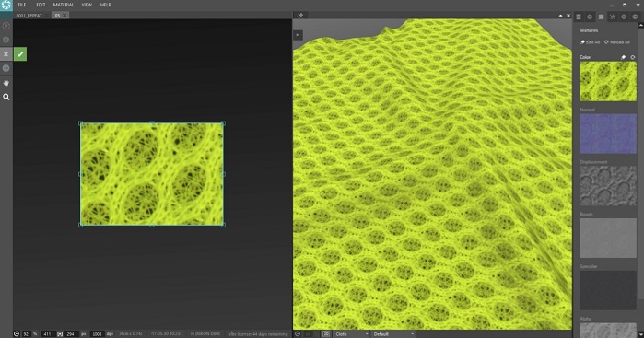Click the height field showing 294

[x=72, y=334]
